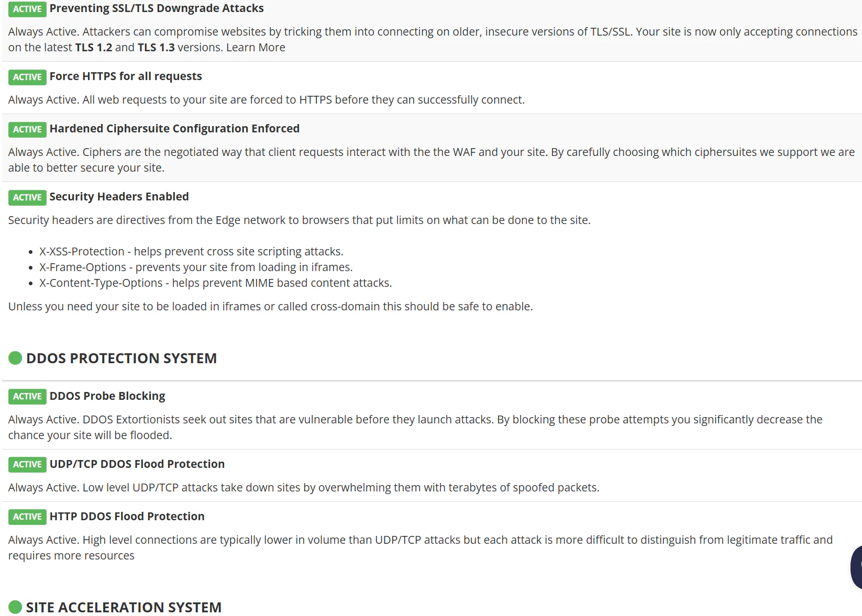
Task: Click ACTIVE badge beside Preventing SSL/TLS Downgrade Attacks
Action: pos(27,9)
